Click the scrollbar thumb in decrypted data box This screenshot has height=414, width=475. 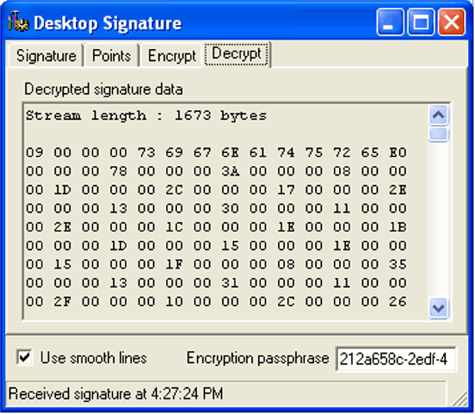click(x=438, y=134)
